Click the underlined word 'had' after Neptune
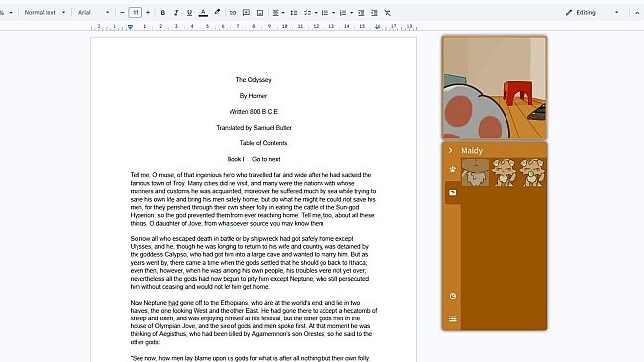644x362 pixels. pyautogui.click(x=173, y=303)
